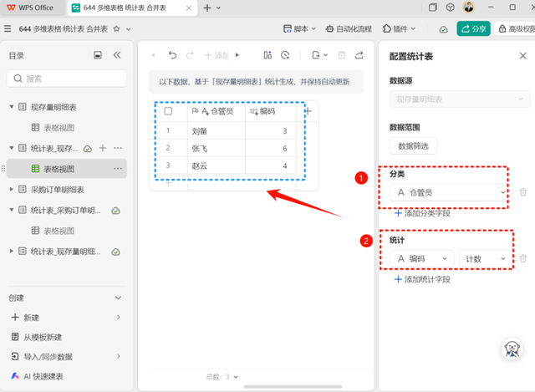Click the 编码 column header
Screen dimensions: 535x392
pos(271,111)
